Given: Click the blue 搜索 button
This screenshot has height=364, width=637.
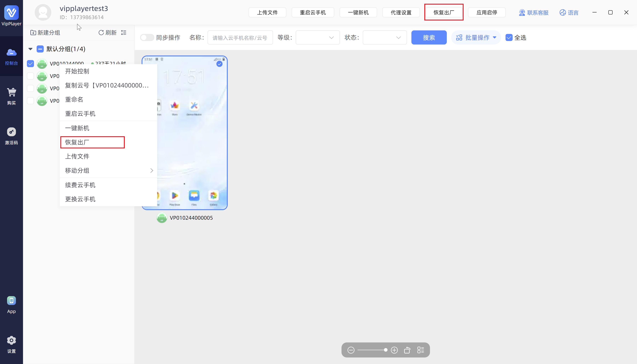Looking at the screenshot, I should [x=429, y=38].
